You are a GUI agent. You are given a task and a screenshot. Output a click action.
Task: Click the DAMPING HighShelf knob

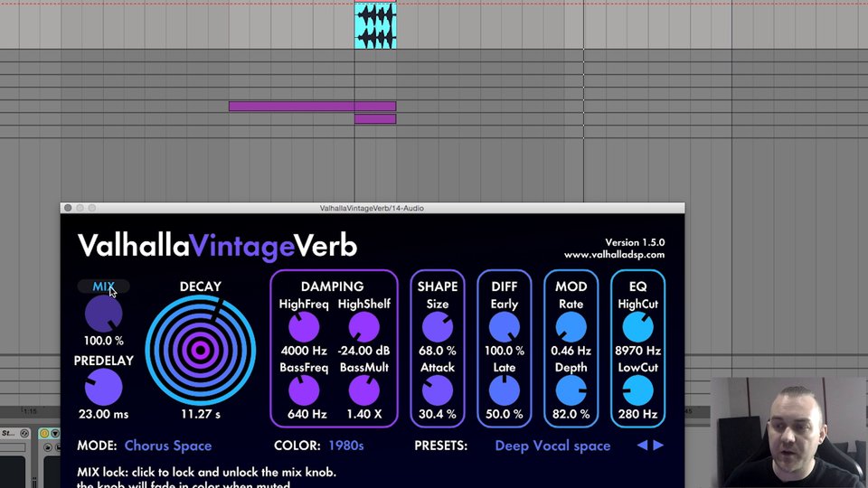click(363, 327)
